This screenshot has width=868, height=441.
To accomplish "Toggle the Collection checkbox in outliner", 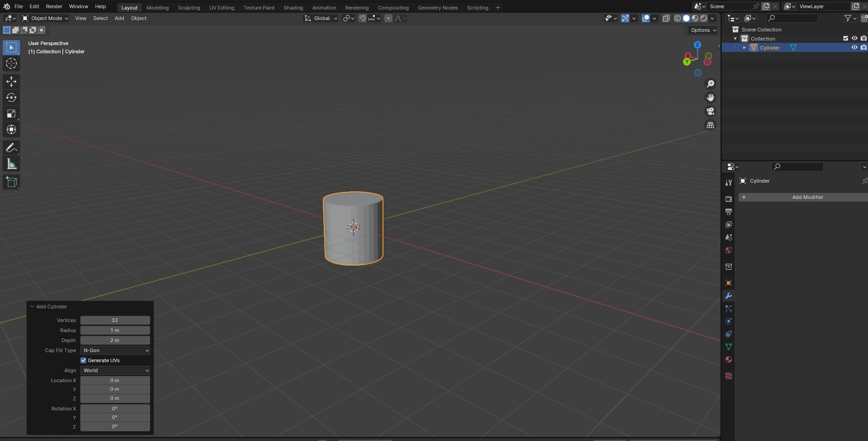I will (x=845, y=38).
